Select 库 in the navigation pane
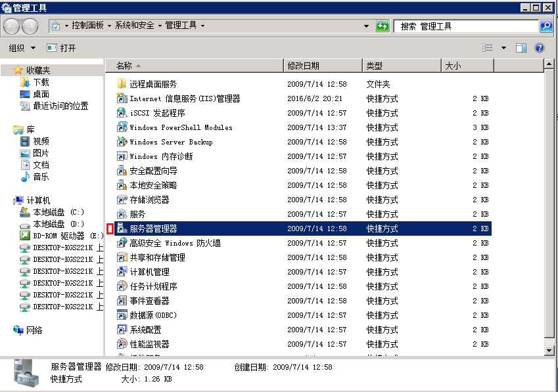The width and height of the screenshot is (558, 392). (31, 130)
